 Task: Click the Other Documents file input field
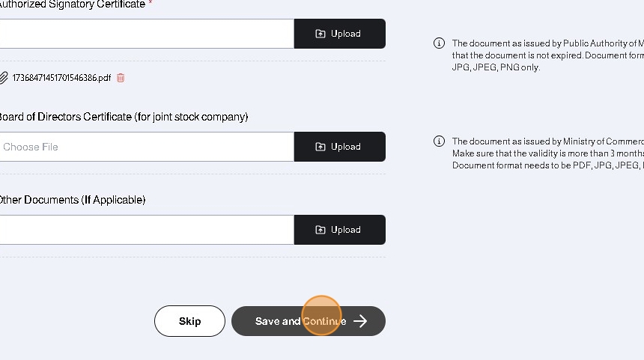(146, 230)
